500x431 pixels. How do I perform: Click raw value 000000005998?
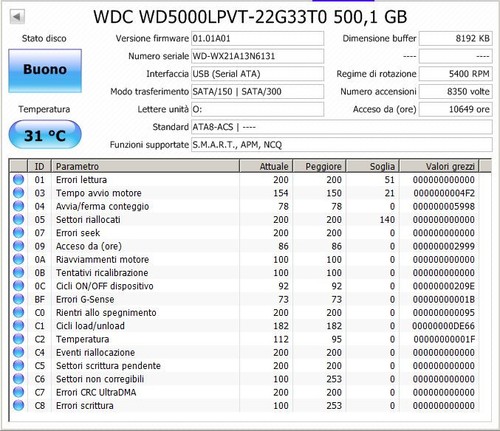pos(444,206)
